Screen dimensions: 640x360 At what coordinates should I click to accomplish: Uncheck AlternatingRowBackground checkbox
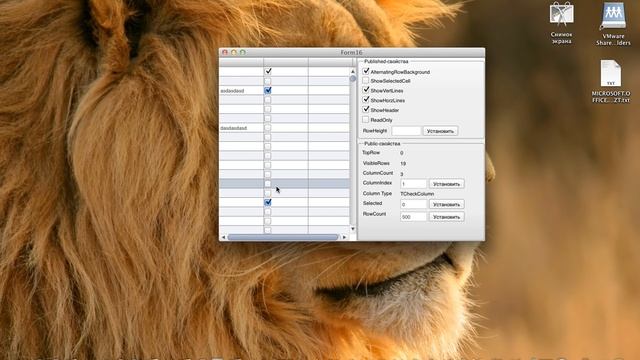point(366,71)
